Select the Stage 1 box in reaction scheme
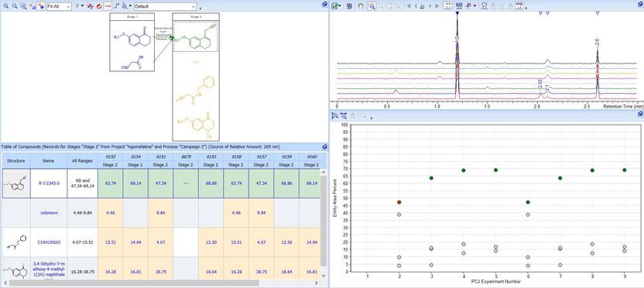This screenshot has width=644, height=288. click(132, 42)
